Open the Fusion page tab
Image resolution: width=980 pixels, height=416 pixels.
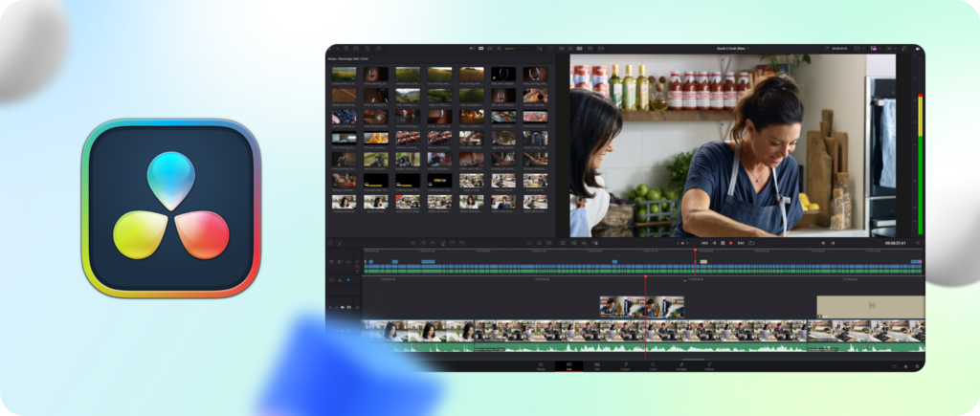pos(625,366)
